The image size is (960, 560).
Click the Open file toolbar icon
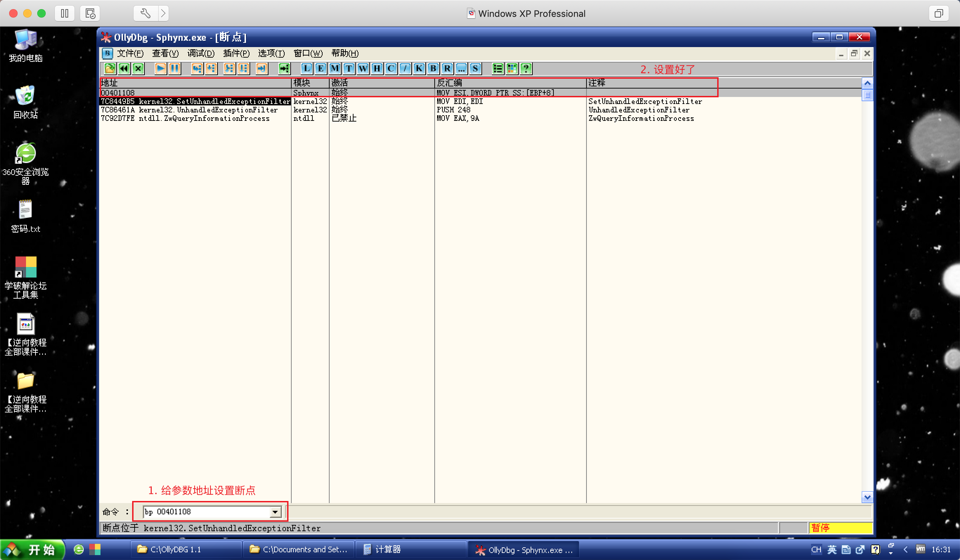pos(110,69)
